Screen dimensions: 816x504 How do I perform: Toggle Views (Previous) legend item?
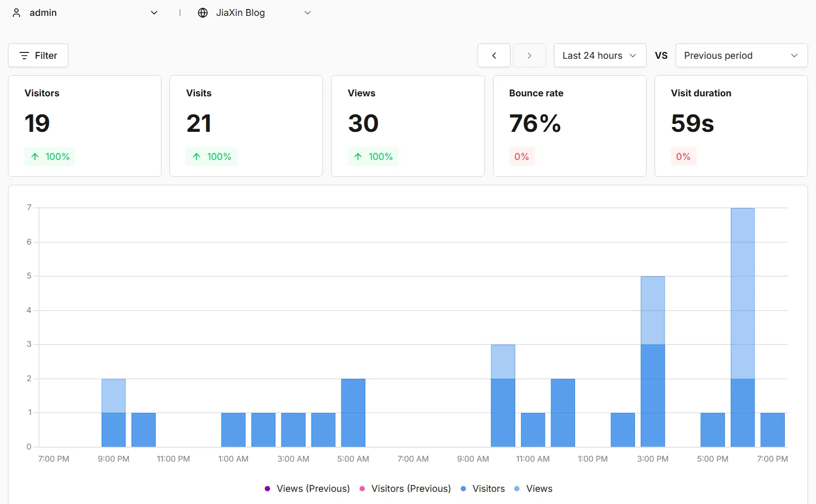(307, 489)
